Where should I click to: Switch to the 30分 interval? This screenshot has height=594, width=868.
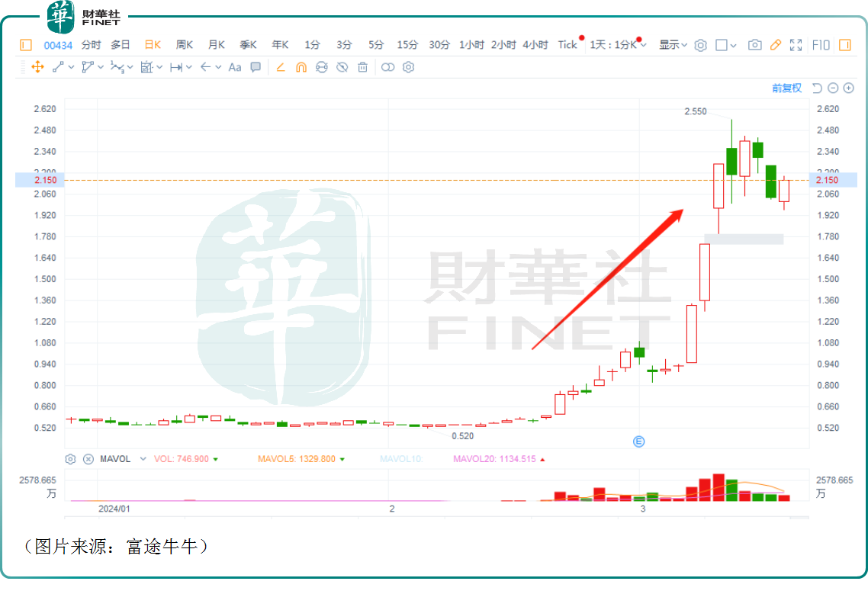coord(439,45)
